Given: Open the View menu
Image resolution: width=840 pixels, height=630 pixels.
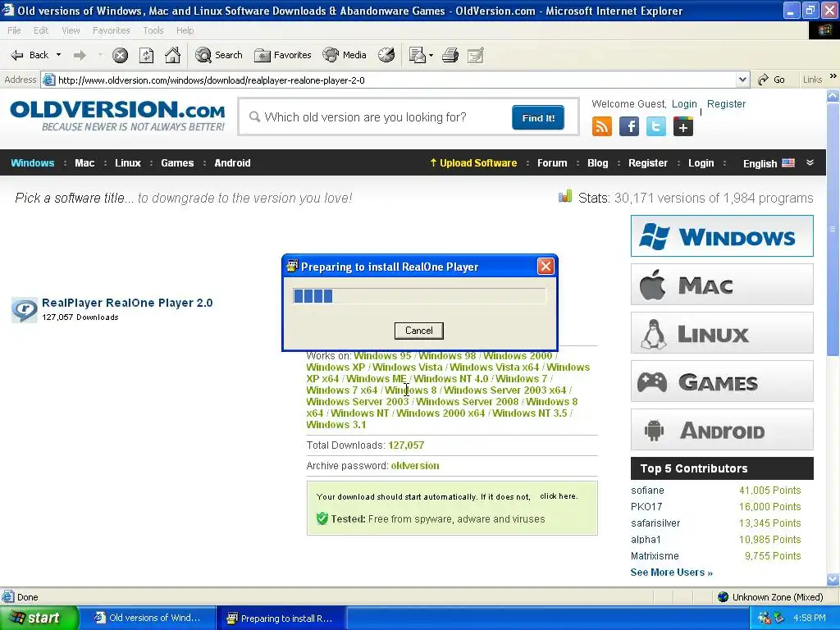Looking at the screenshot, I should point(71,30).
